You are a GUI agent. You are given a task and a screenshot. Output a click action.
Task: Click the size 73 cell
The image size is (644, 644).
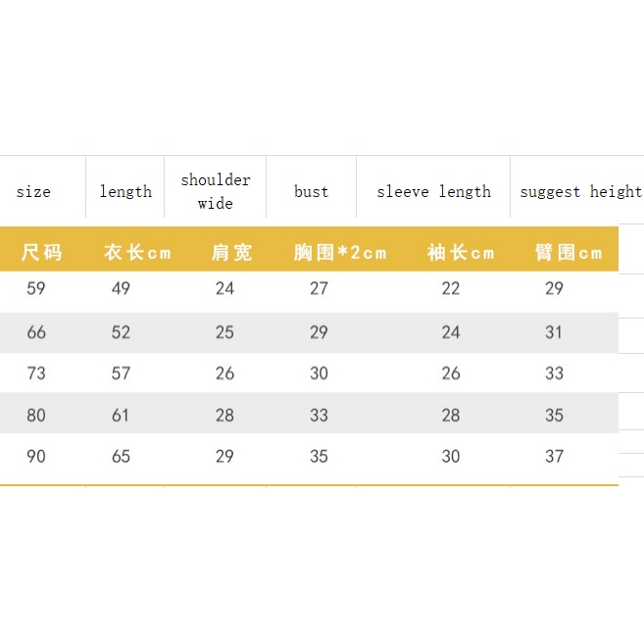36,373
